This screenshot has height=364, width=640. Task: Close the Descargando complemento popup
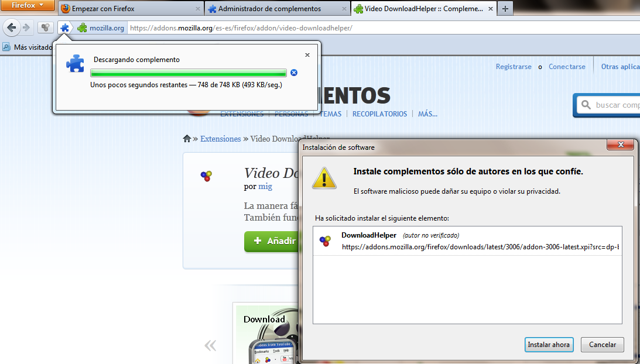(x=307, y=54)
